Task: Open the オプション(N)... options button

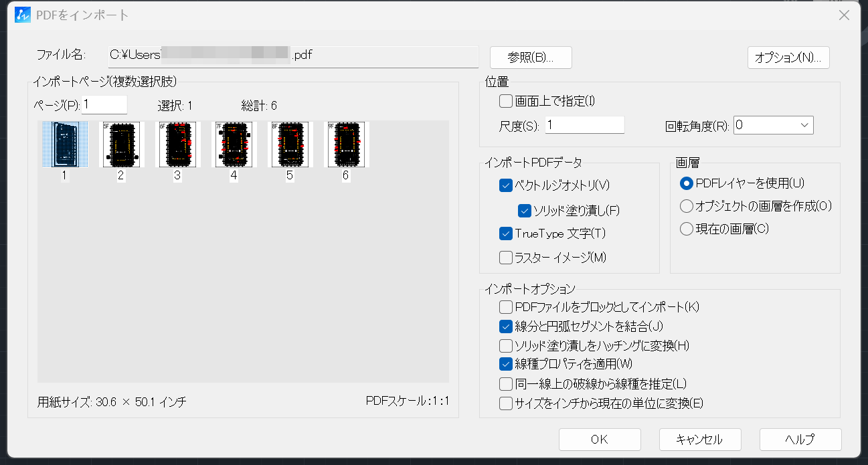Action: 788,58
